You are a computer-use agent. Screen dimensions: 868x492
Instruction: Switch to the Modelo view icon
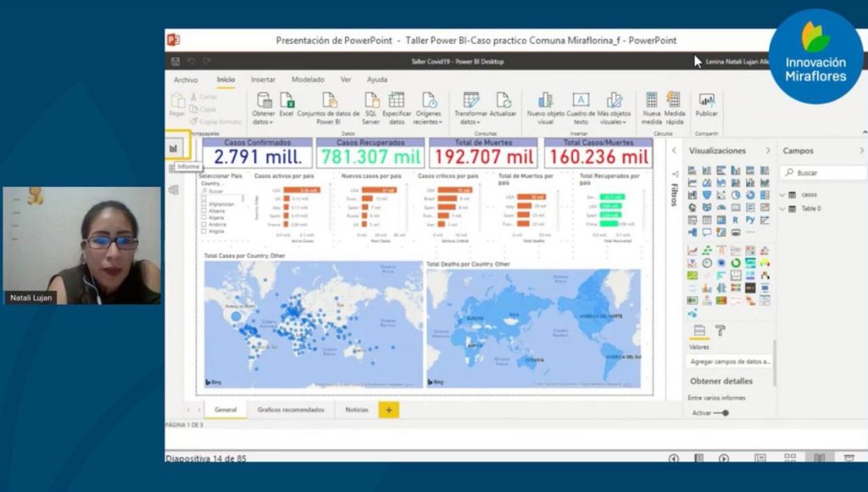click(174, 190)
